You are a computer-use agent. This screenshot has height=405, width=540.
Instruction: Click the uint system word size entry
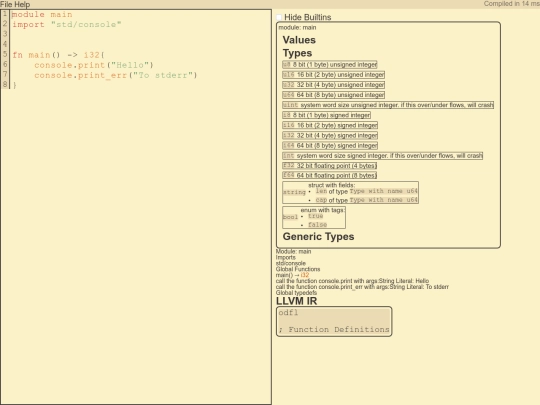pos(388,105)
